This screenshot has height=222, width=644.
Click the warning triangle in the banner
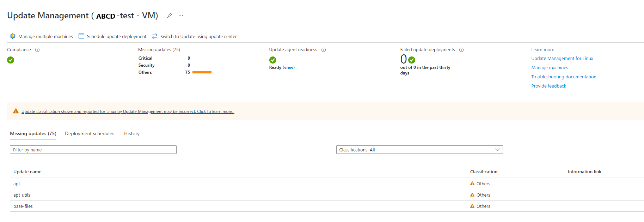coord(16,111)
